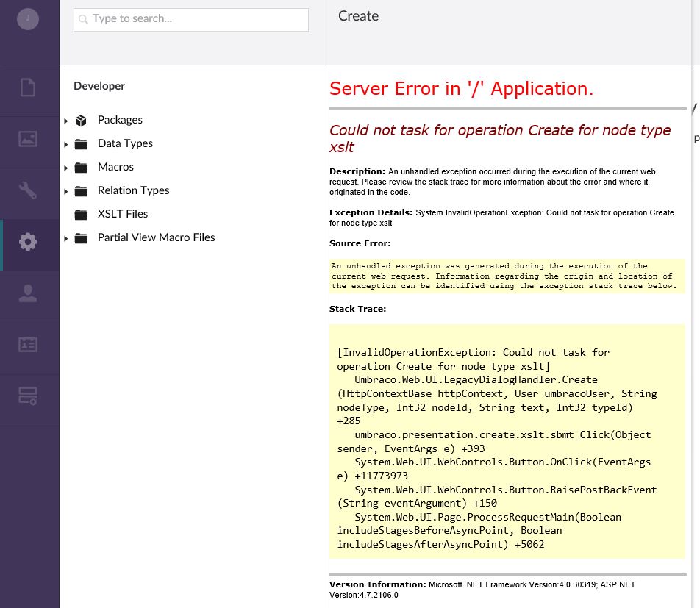
Task: Click the Partial View Macro Files folder icon
Action: 81,238
